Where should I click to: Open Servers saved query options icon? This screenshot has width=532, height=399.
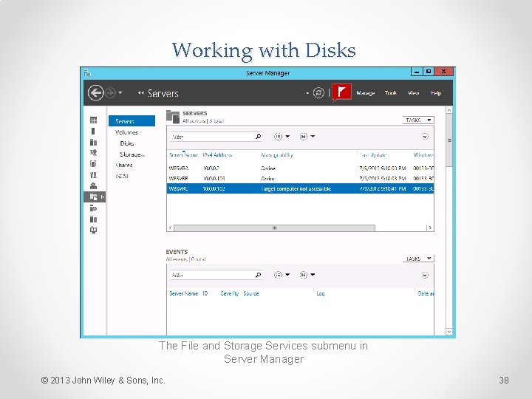pyautogui.click(x=304, y=137)
